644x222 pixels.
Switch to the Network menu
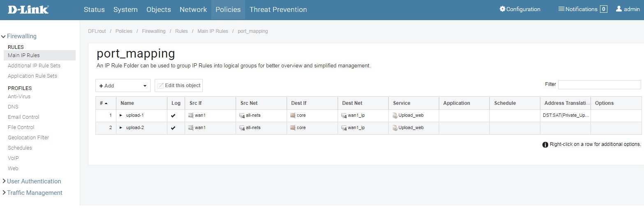click(x=193, y=9)
